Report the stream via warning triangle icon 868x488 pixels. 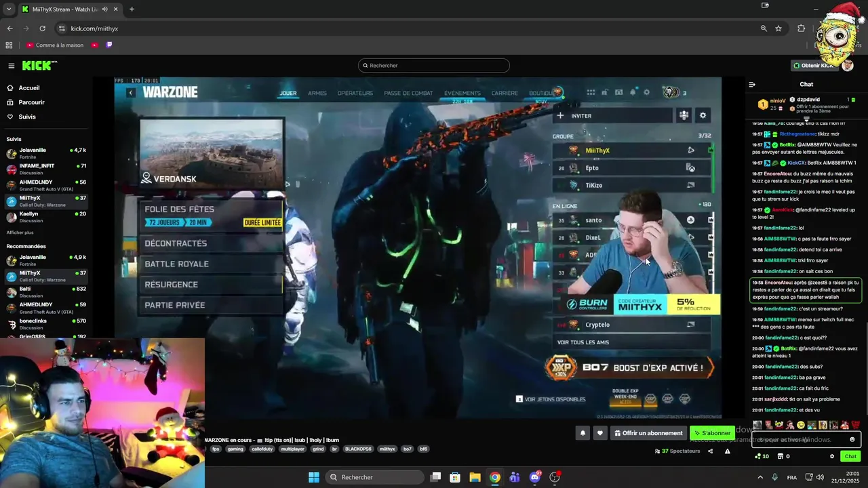[728, 451]
